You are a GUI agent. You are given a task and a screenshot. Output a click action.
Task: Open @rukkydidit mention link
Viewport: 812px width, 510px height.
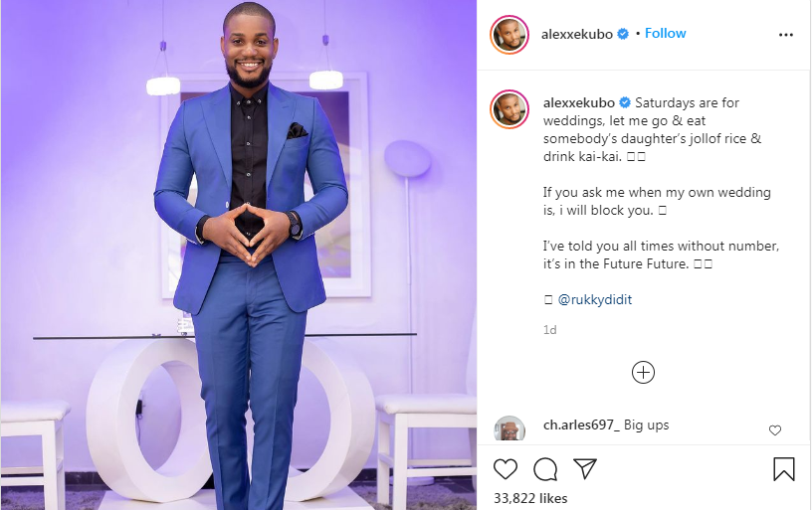[x=594, y=299]
